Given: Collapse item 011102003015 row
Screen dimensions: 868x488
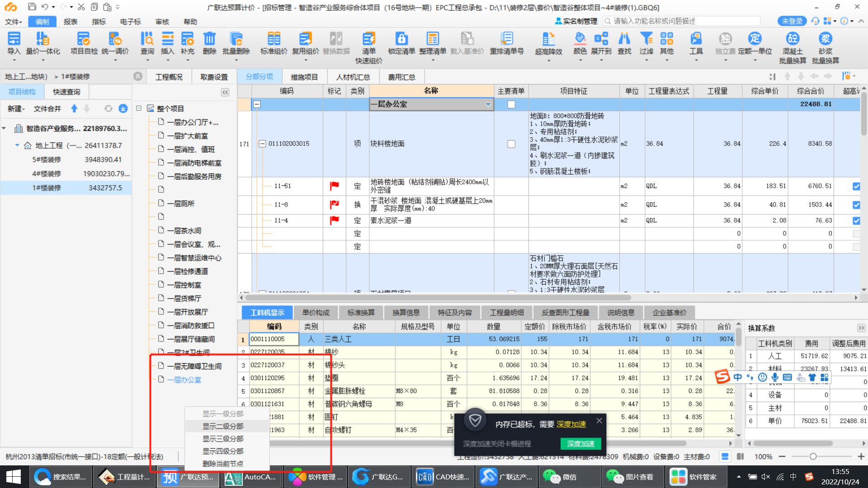Looking at the screenshot, I should coord(262,144).
